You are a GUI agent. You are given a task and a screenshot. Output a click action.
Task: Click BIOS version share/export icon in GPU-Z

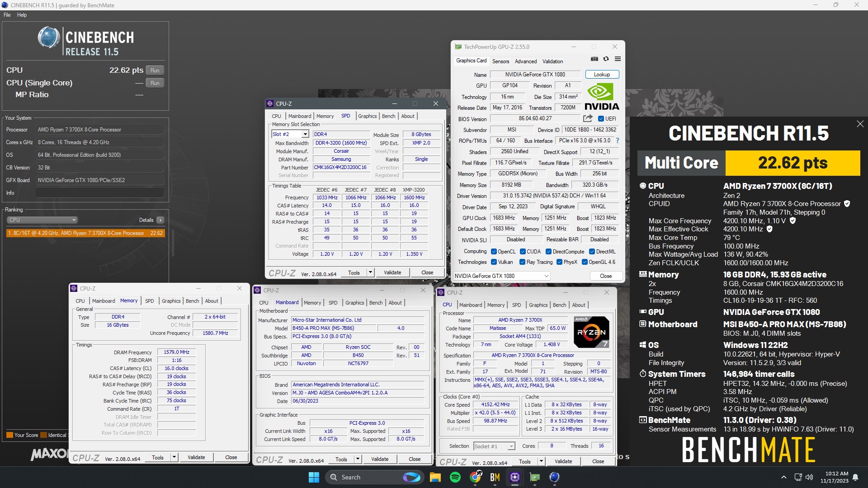pyautogui.click(x=588, y=118)
